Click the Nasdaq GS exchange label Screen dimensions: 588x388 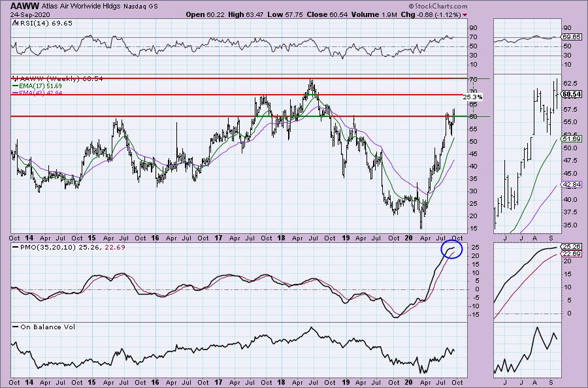click(140, 7)
